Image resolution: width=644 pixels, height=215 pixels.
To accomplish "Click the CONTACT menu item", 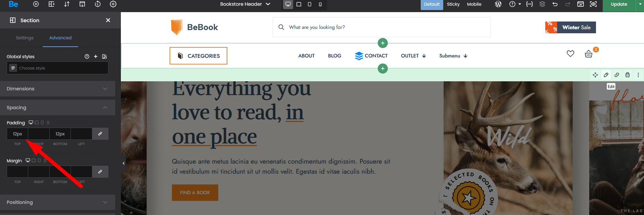I will pyautogui.click(x=371, y=56).
